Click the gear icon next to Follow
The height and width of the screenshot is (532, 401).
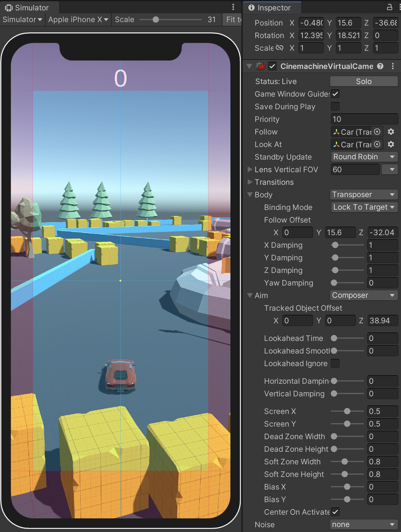[391, 132]
